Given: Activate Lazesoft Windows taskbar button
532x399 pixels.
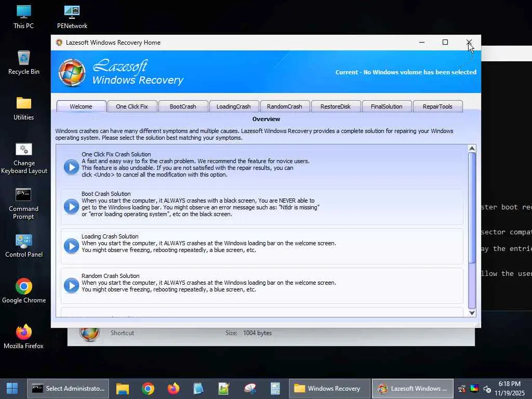Looking at the screenshot, I should tap(413, 389).
